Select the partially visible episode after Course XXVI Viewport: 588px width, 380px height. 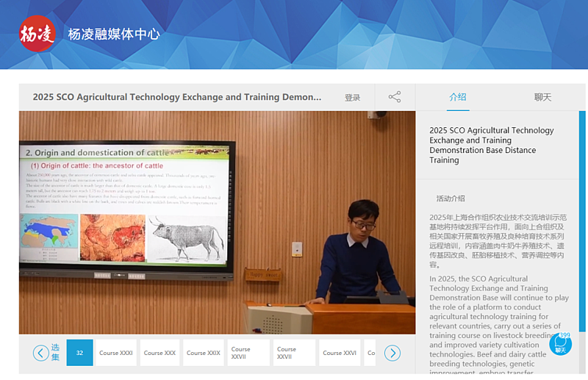pyautogui.click(x=370, y=353)
